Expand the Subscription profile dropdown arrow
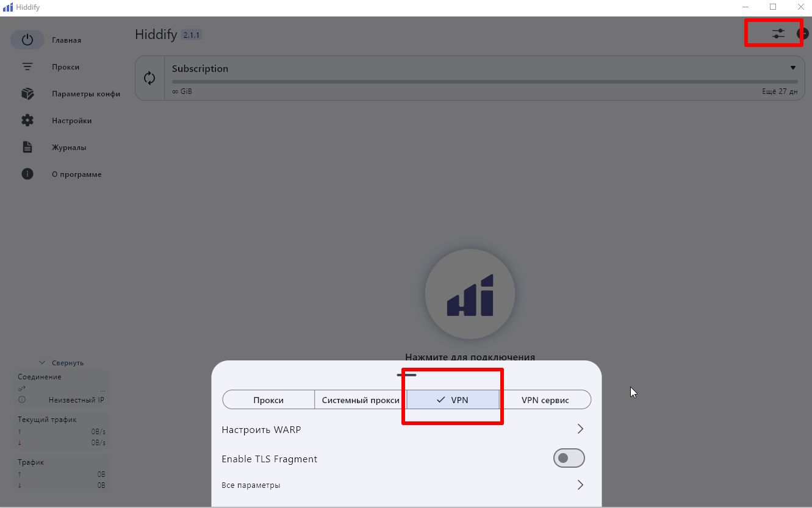This screenshot has width=812, height=508. click(793, 68)
